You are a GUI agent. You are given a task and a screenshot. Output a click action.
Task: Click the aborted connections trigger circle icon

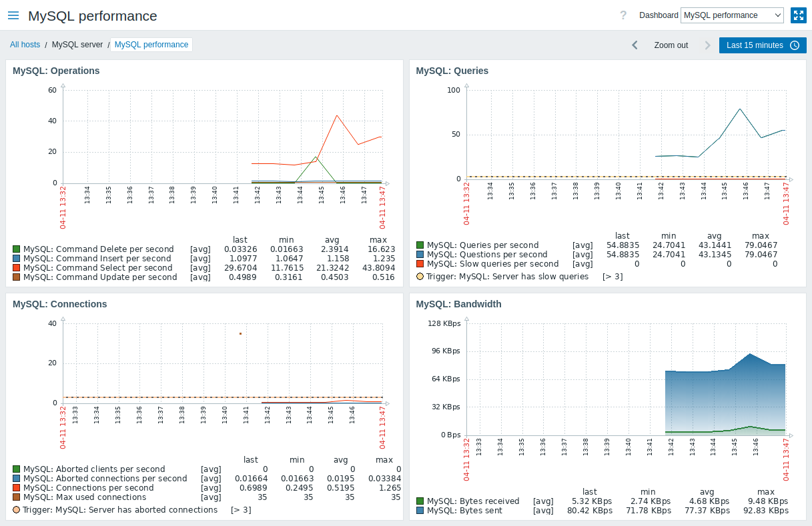pyautogui.click(x=17, y=510)
